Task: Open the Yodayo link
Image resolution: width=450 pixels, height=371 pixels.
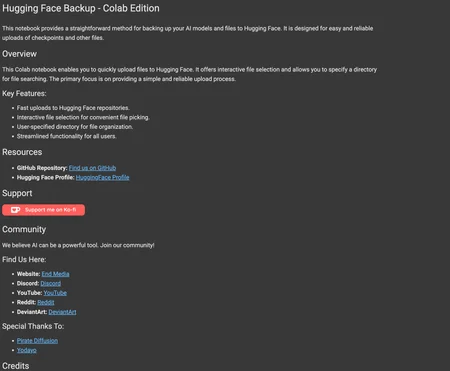Action: tap(27, 350)
